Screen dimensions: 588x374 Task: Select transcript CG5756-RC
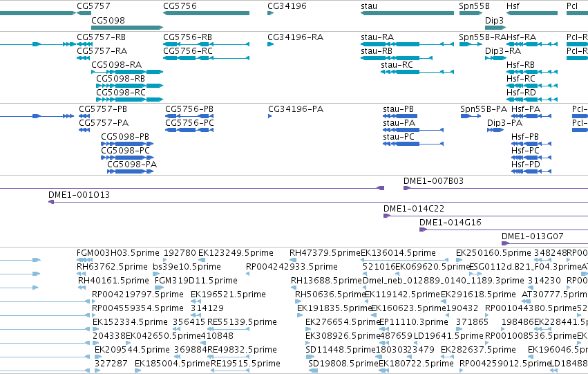(188, 51)
